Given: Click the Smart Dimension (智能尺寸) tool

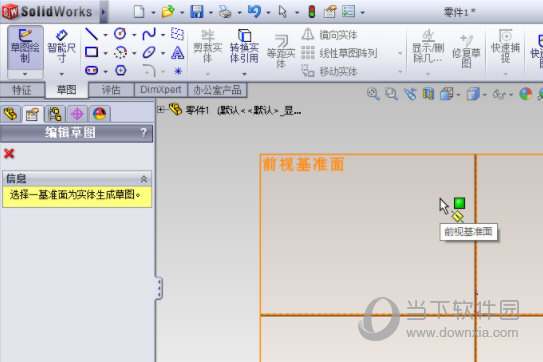Looking at the screenshot, I should (x=61, y=46).
